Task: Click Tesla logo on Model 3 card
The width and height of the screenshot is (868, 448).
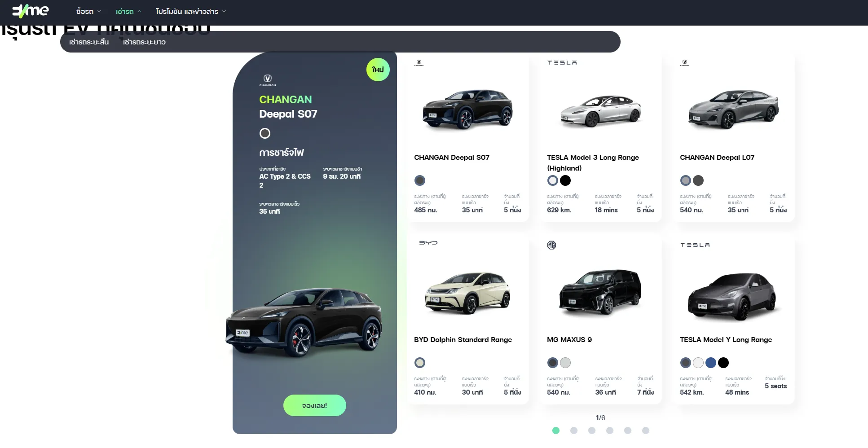Action: (x=562, y=62)
